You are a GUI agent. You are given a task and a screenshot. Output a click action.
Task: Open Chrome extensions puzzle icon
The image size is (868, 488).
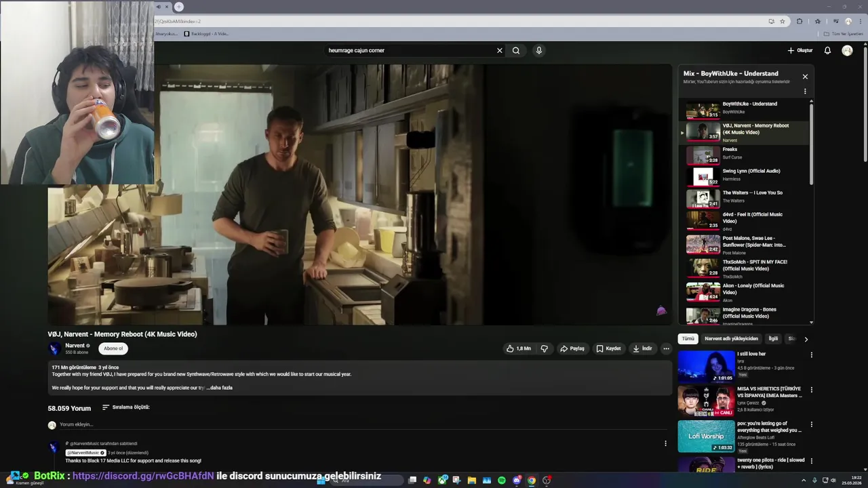(x=800, y=21)
